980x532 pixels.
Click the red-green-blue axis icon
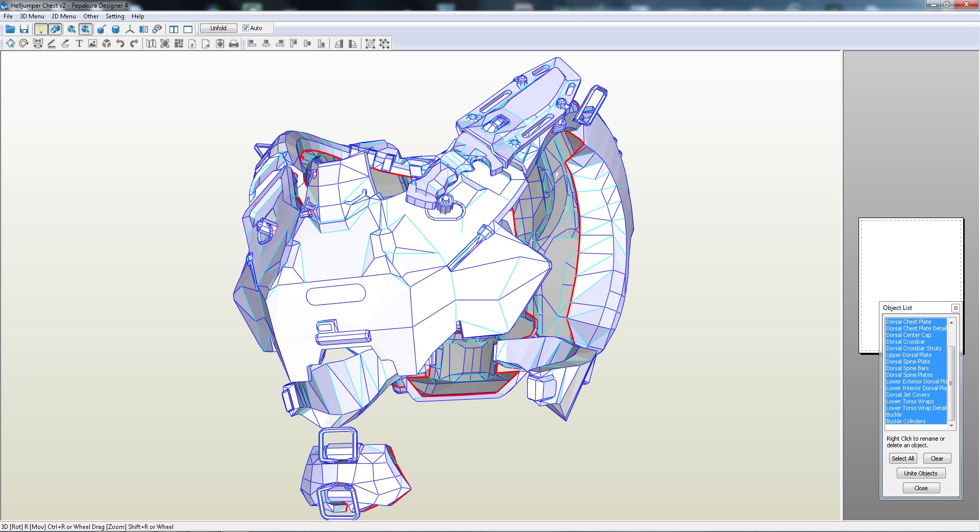[x=130, y=29]
